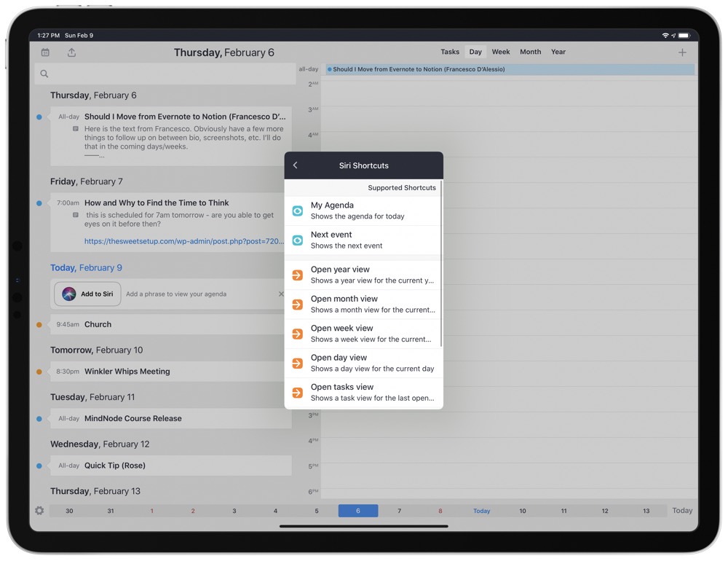Choose the Open tasks view shortcut
This screenshot has width=728, height=561.
click(x=363, y=392)
